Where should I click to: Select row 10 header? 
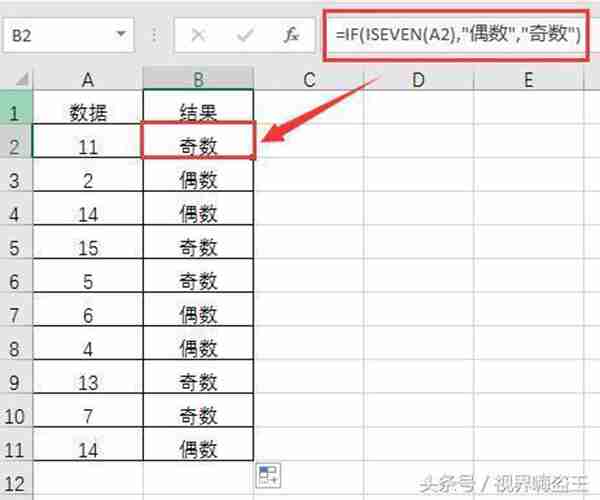(16, 410)
